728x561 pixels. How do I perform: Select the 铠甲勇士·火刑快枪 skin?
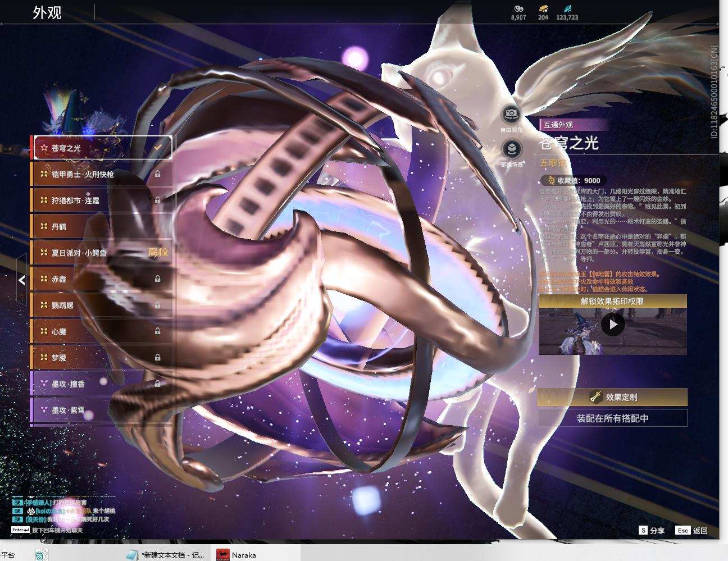(102, 174)
